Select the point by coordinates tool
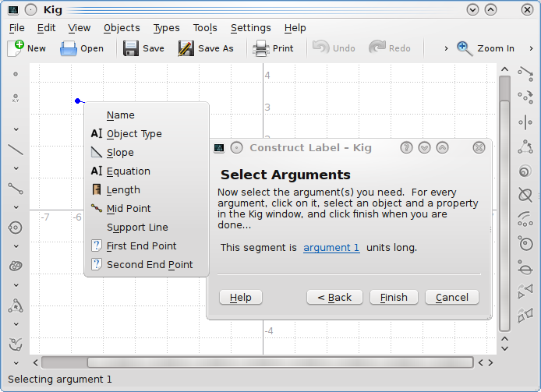 pyautogui.click(x=16, y=98)
